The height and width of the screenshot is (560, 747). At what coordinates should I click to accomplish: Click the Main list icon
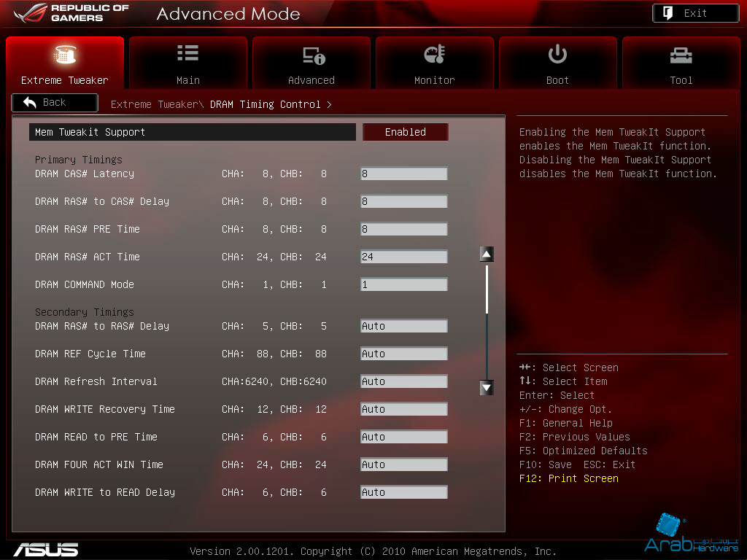point(187,53)
